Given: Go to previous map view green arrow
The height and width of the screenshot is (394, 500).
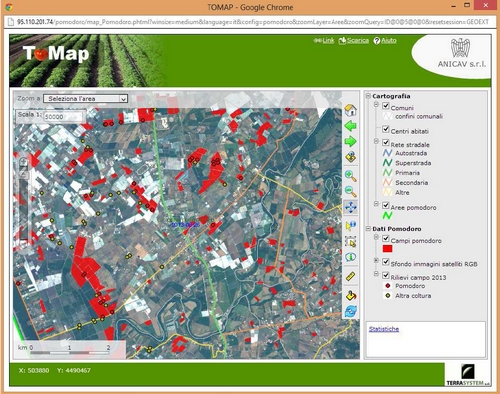Looking at the screenshot, I should tap(350, 126).
